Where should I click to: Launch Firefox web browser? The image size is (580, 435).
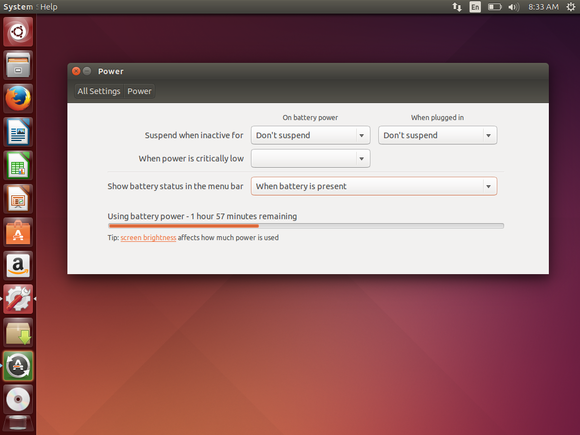tap(18, 98)
